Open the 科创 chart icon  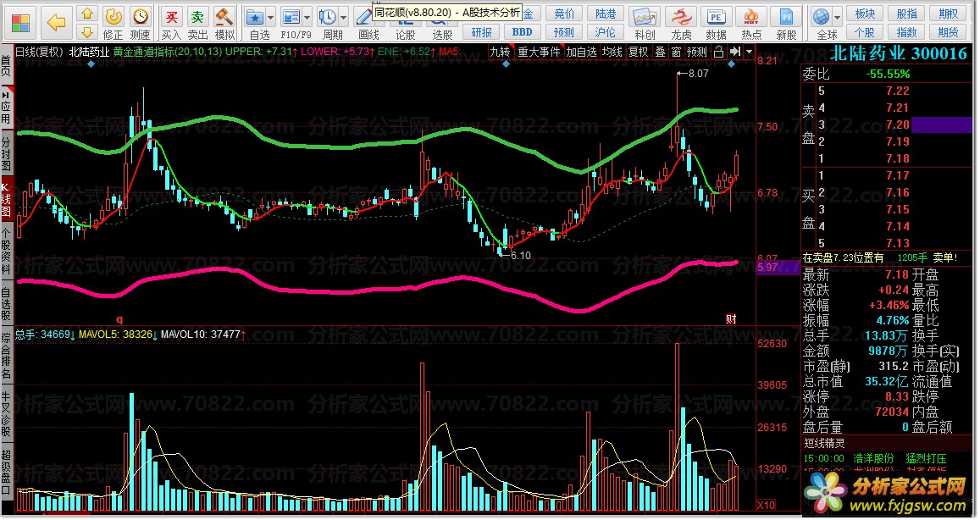click(x=645, y=23)
